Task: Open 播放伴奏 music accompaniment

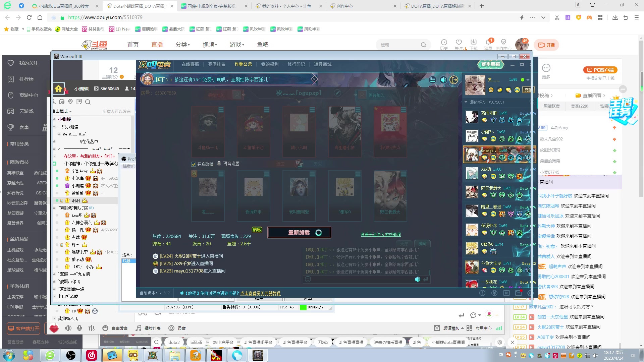Action: pyautogui.click(x=148, y=328)
